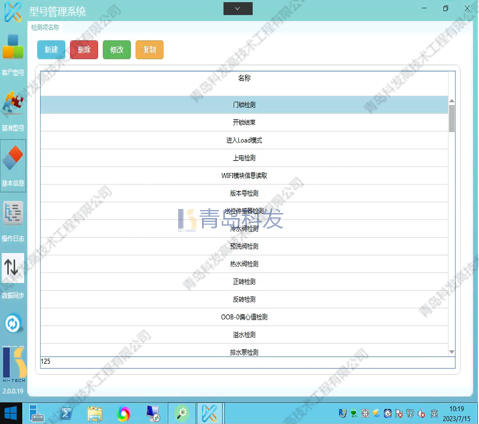Click the orange 复制 button
Screen dimensions: 479x424
click(149, 50)
